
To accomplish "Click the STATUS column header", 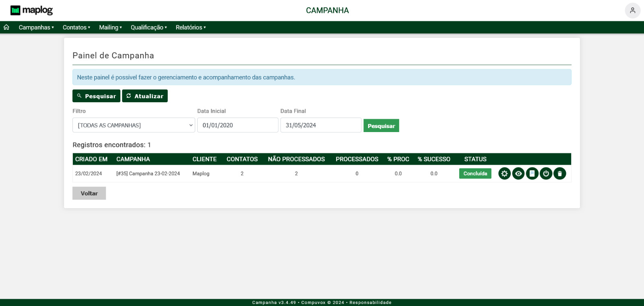I will [x=475, y=159].
